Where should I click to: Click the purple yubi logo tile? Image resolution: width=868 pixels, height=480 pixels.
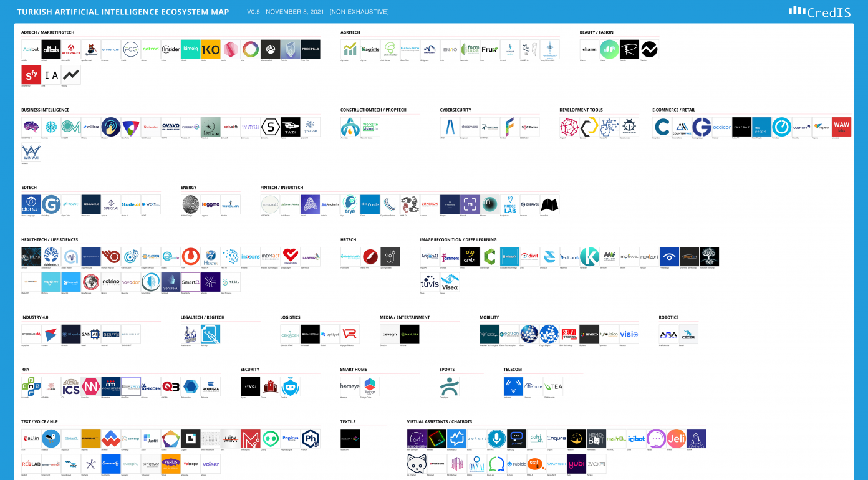pyautogui.click(x=576, y=464)
